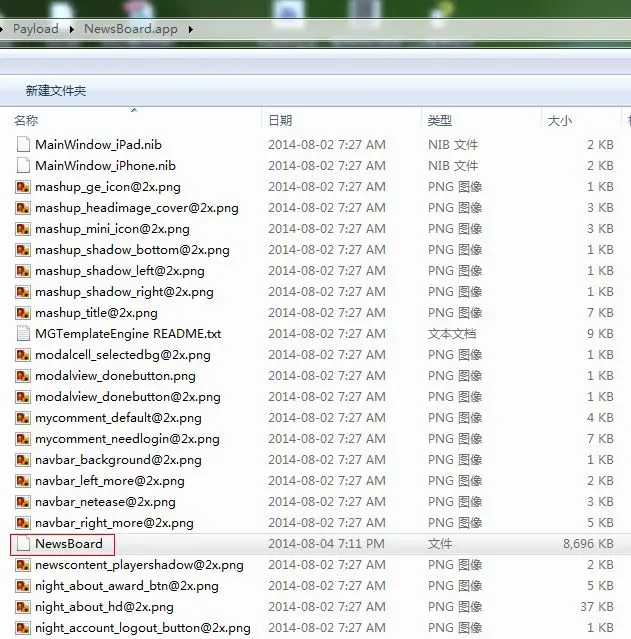This screenshot has width=631, height=639.
Task: Click the mashup_headimage_cover@2x.png image icon
Action: pyautogui.click(x=23, y=208)
